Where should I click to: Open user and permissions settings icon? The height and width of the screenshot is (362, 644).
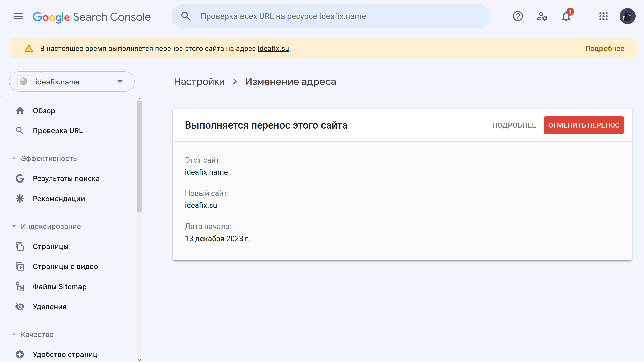coord(542,17)
